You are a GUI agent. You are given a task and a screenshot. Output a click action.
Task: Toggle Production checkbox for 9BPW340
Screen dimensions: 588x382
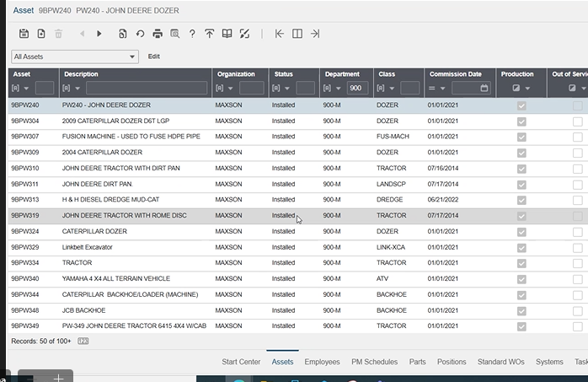tap(521, 278)
